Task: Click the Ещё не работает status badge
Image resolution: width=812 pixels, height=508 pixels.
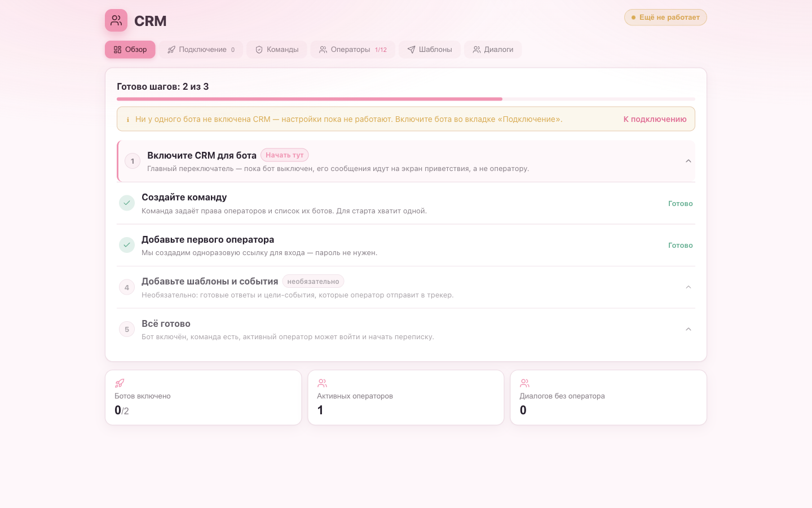Action: coord(665,17)
